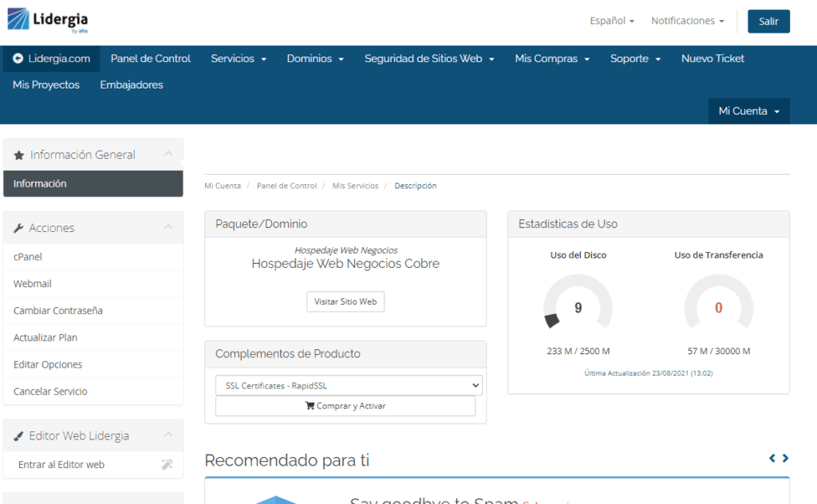Click the star icon beside Información General
Image resolution: width=817 pixels, height=504 pixels.
click(x=19, y=156)
